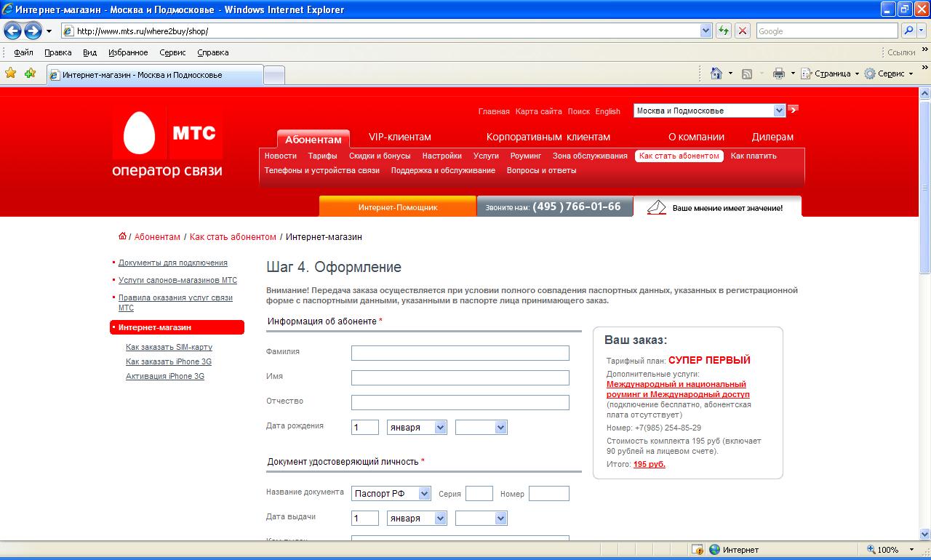Click the browser Forward arrow button
931x560 pixels.
33,31
